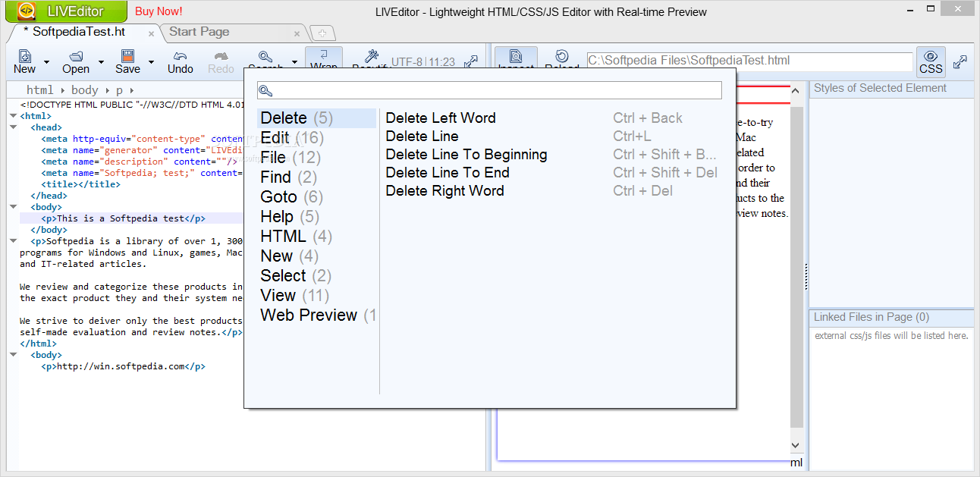Select the Select (2) command category
The height and width of the screenshot is (477, 980).
pyautogui.click(x=317, y=276)
